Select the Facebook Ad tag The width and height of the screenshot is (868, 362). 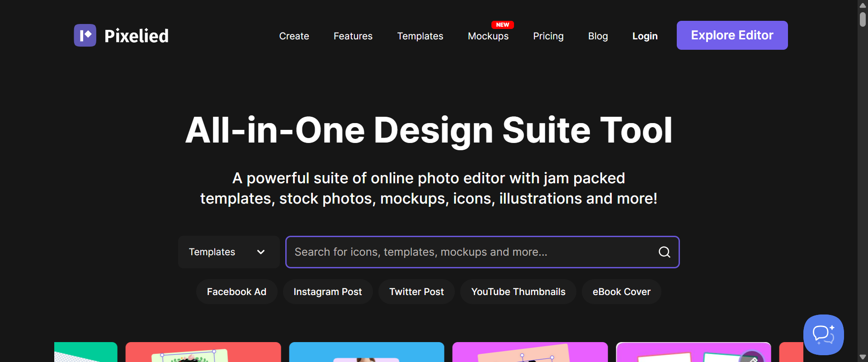click(x=236, y=292)
